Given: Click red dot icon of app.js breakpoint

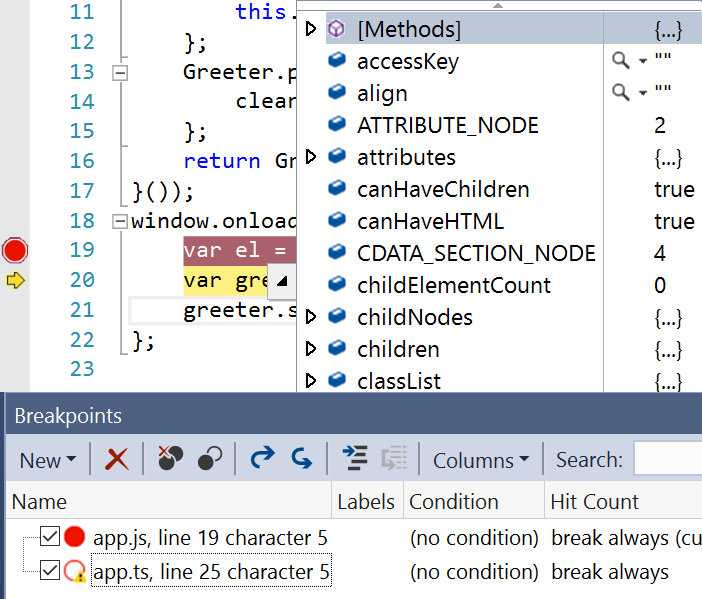Looking at the screenshot, I should (x=74, y=537).
